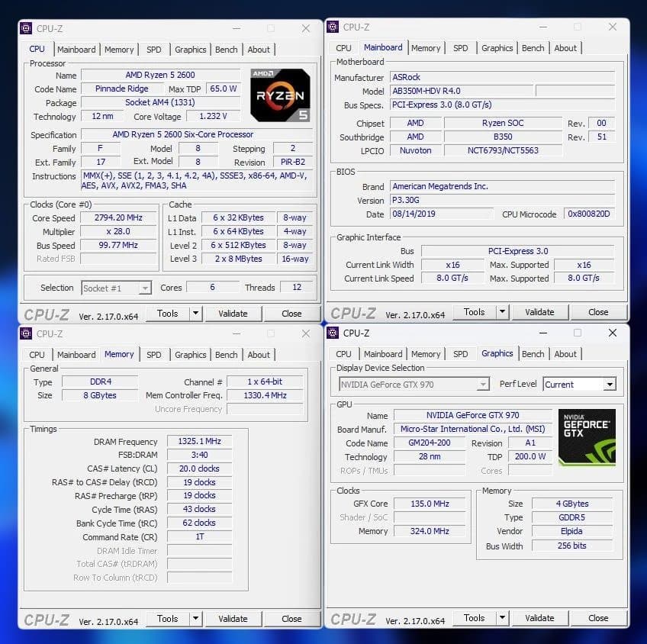Click the CPU-Z icon in the CPU window title bar
647x644 pixels.
pyautogui.click(x=24, y=28)
